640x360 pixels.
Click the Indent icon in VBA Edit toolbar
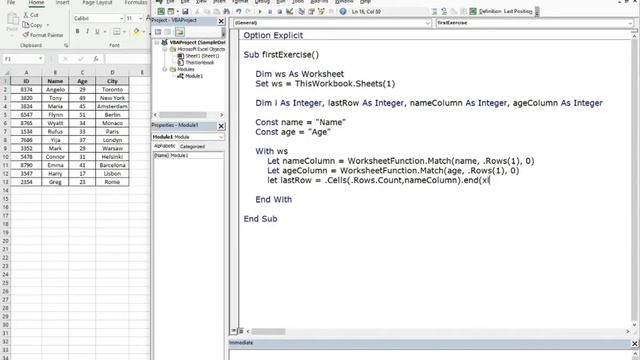[x=434, y=11]
